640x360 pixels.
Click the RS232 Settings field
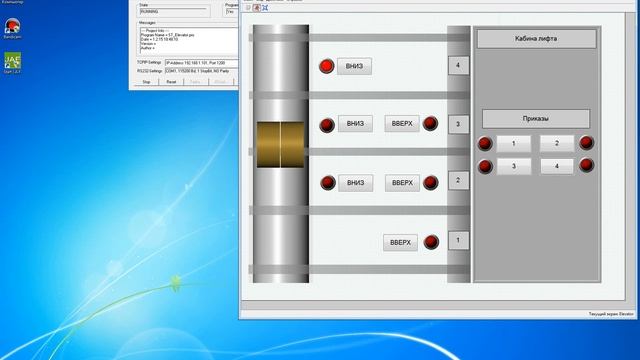(202, 71)
